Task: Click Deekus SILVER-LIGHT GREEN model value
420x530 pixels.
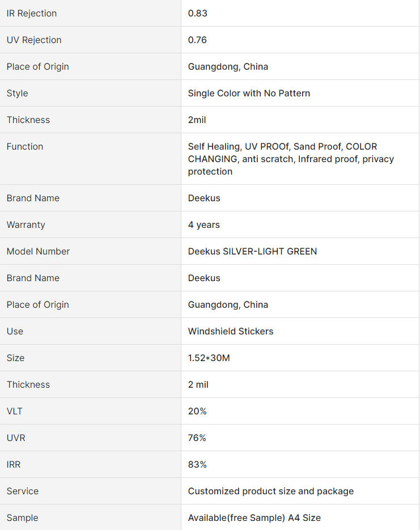Action: 252,252
